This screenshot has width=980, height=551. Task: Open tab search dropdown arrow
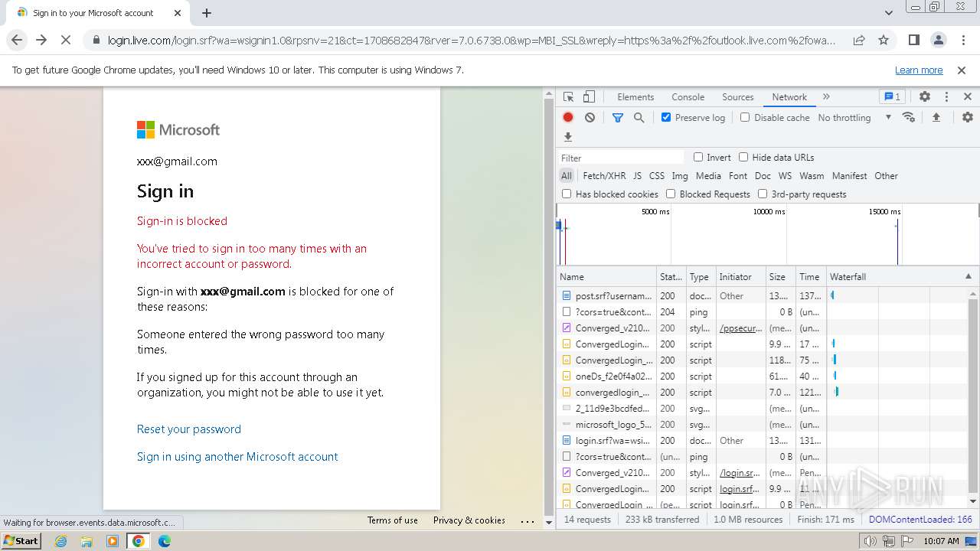tap(888, 13)
